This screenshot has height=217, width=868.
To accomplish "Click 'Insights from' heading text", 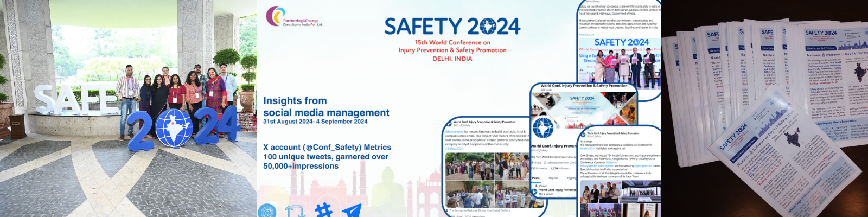I will [x=295, y=101].
